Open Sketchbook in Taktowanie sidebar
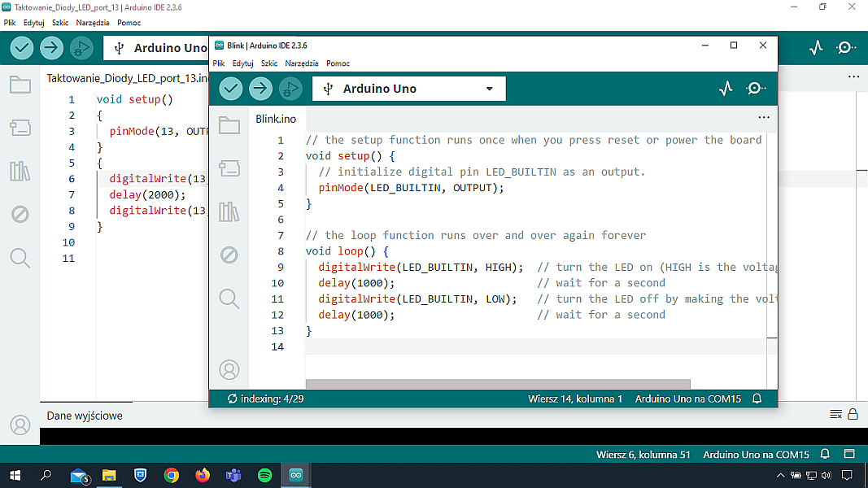The width and height of the screenshot is (868, 488). point(20,85)
